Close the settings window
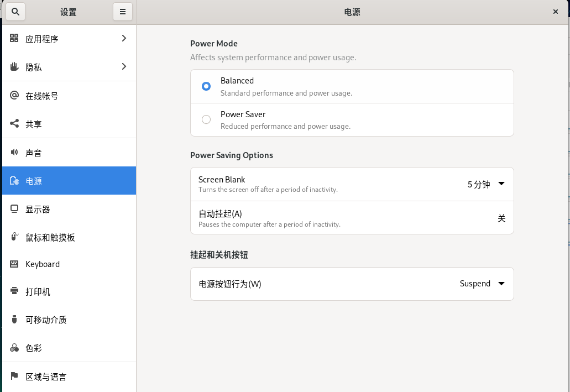This screenshot has width=570, height=392. click(556, 12)
